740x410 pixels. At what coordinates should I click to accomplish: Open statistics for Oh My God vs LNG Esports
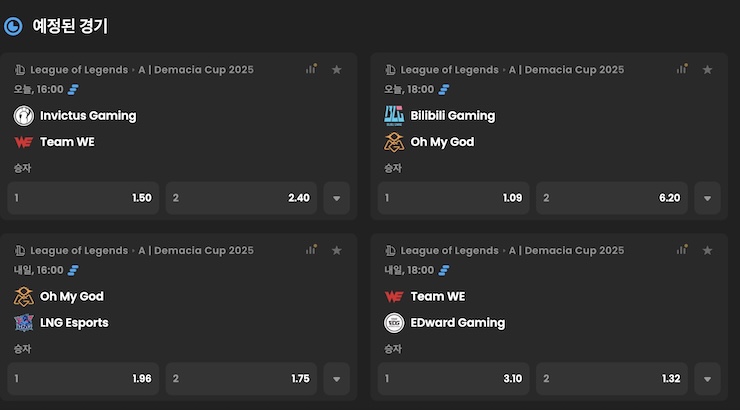point(312,250)
